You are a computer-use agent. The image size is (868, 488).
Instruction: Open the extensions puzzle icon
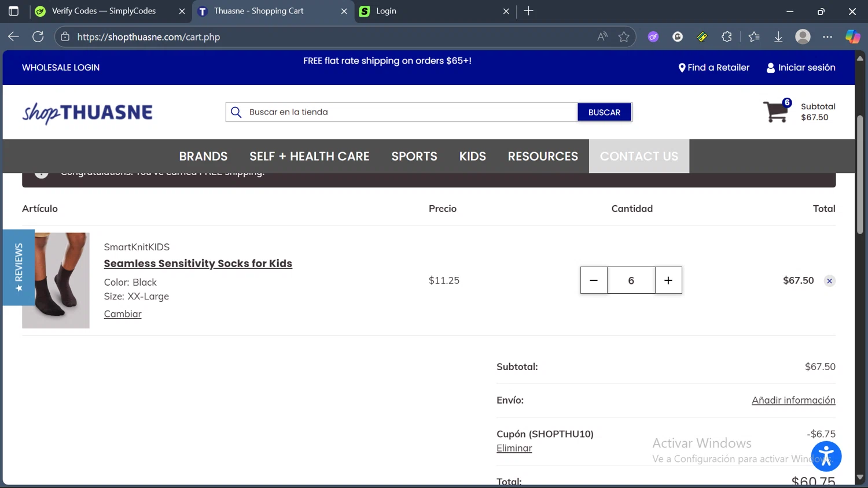pyautogui.click(x=727, y=36)
